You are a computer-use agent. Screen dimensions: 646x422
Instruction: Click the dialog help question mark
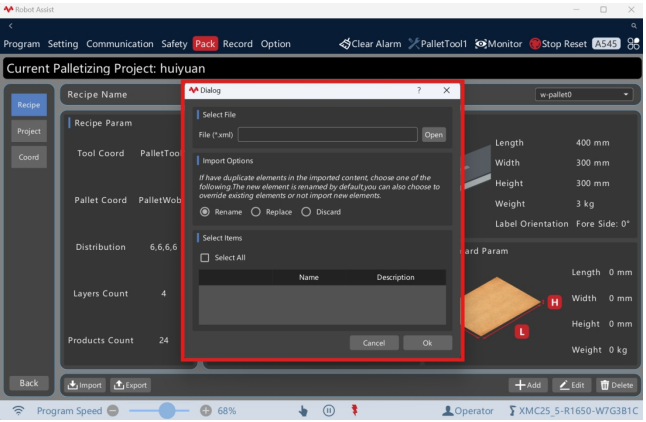coord(419,90)
